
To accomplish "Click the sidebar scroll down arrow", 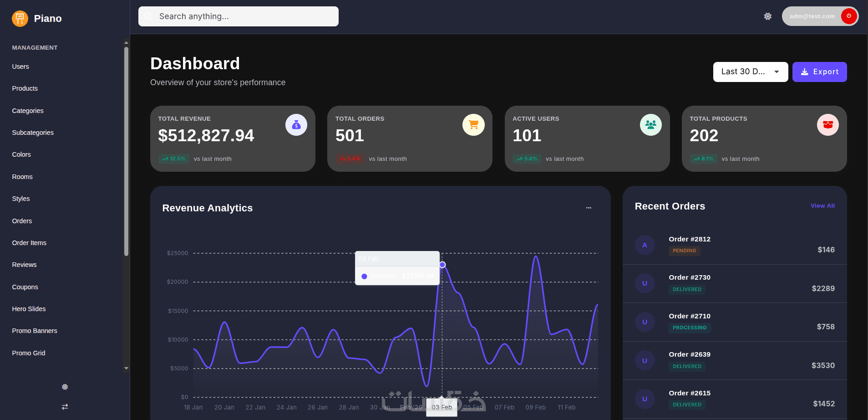I will click(126, 369).
